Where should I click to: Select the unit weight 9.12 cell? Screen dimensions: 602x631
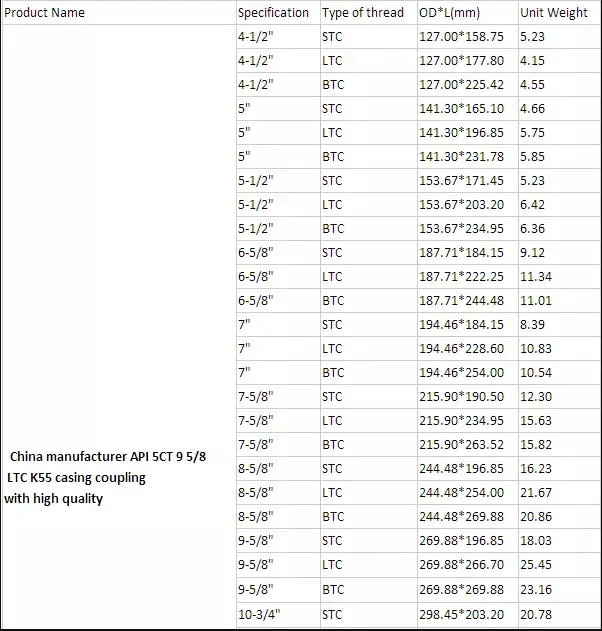(x=533, y=253)
